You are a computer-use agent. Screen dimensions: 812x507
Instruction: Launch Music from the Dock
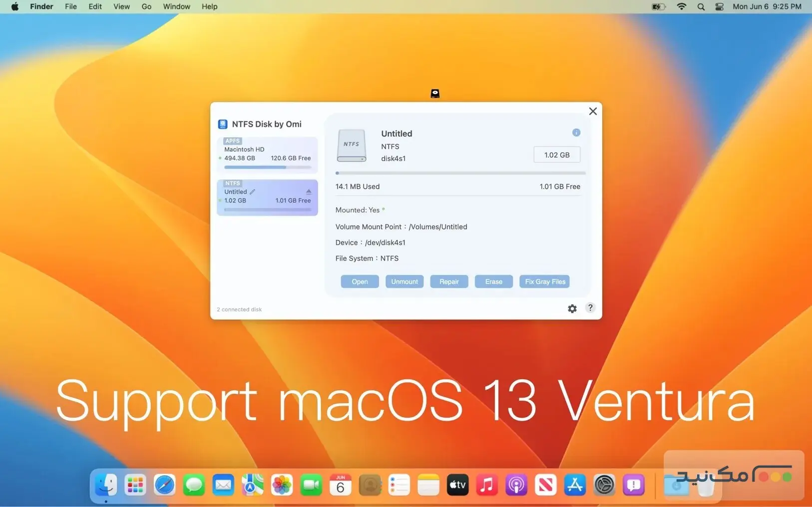487,484
